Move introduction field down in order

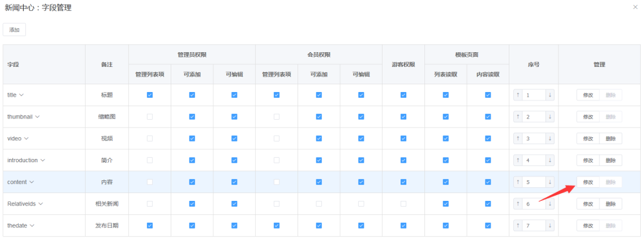click(549, 160)
